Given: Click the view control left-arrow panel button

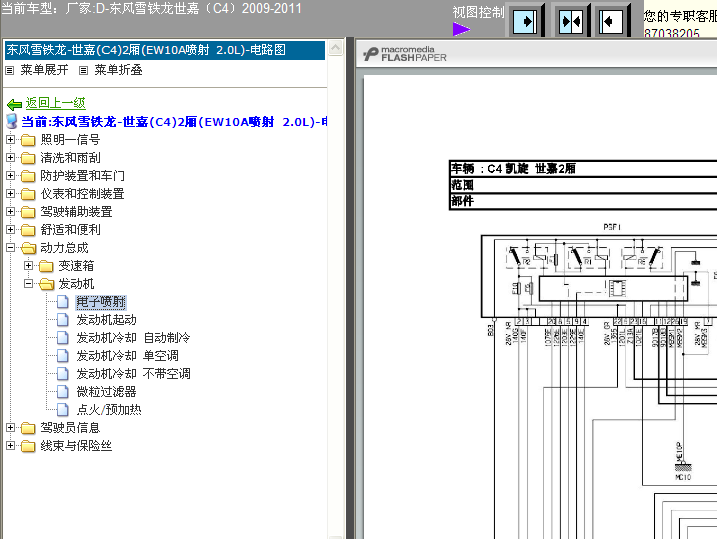Looking at the screenshot, I should point(611,21).
